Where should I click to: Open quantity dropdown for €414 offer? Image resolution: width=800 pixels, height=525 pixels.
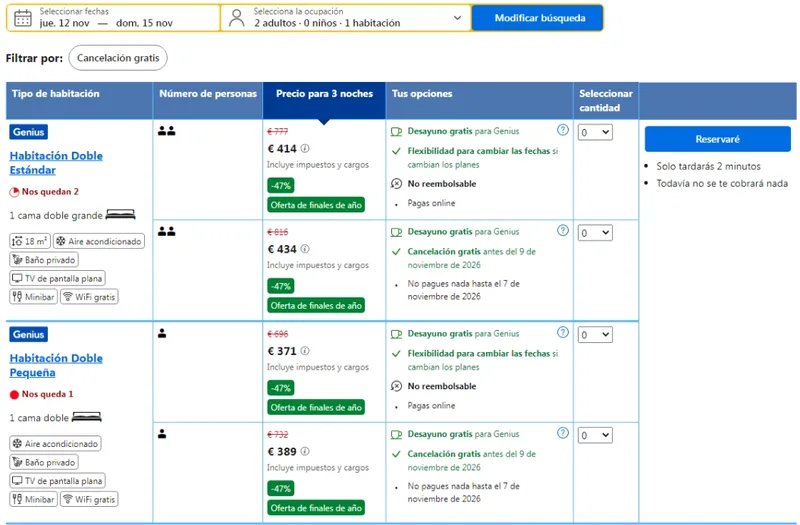pos(595,133)
